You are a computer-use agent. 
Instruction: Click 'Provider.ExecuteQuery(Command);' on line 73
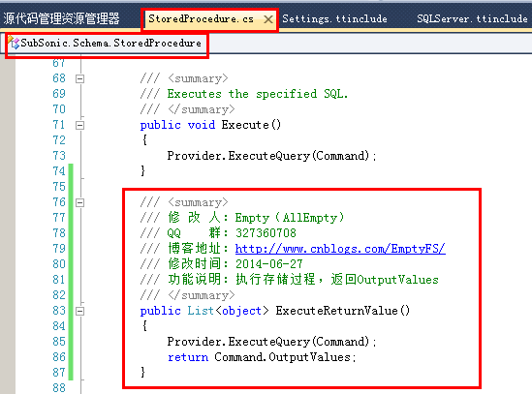coord(271,156)
